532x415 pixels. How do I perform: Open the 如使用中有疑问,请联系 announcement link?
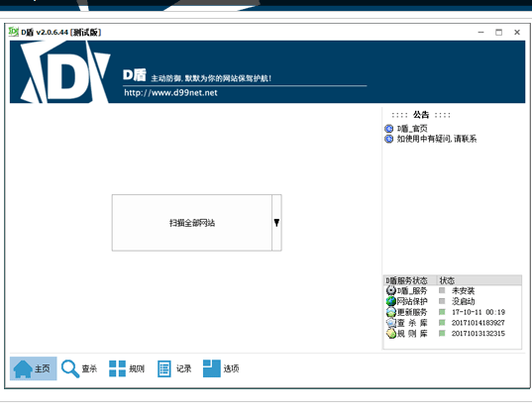437,139
